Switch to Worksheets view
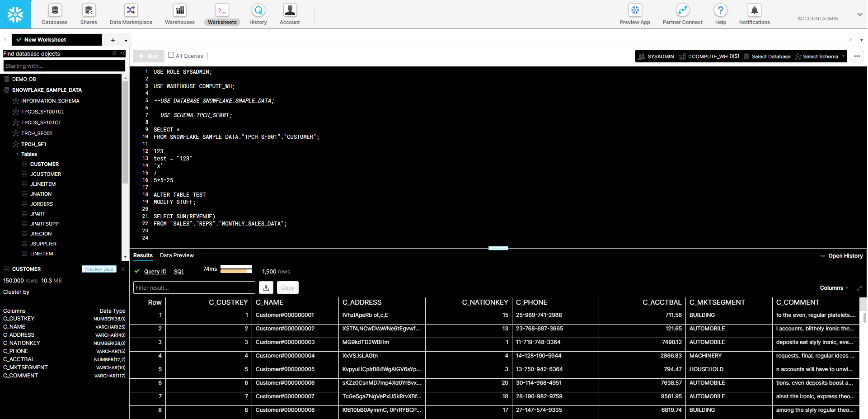This screenshot has height=419, width=868. pos(222,14)
